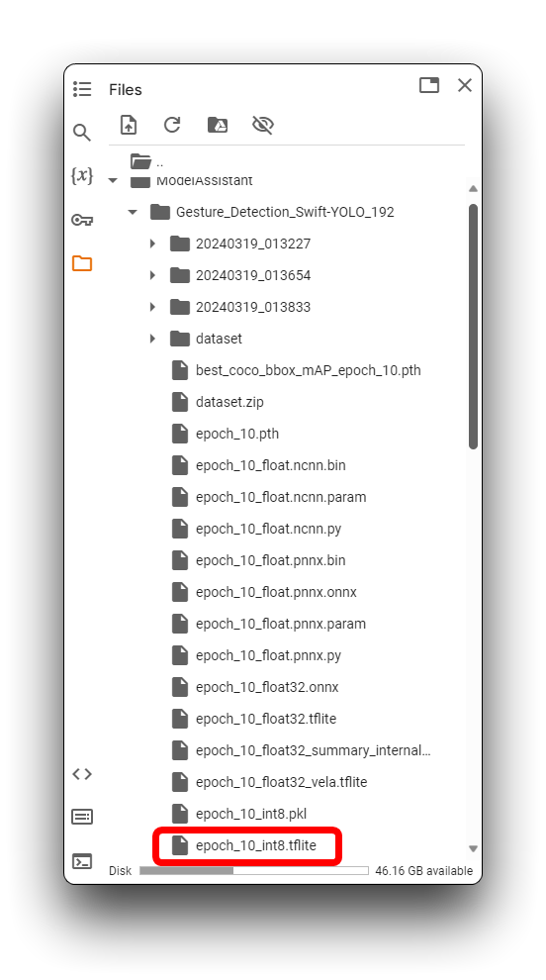Open the Table of contents sidebar icon
The height and width of the screenshot is (980, 546).
click(82, 89)
